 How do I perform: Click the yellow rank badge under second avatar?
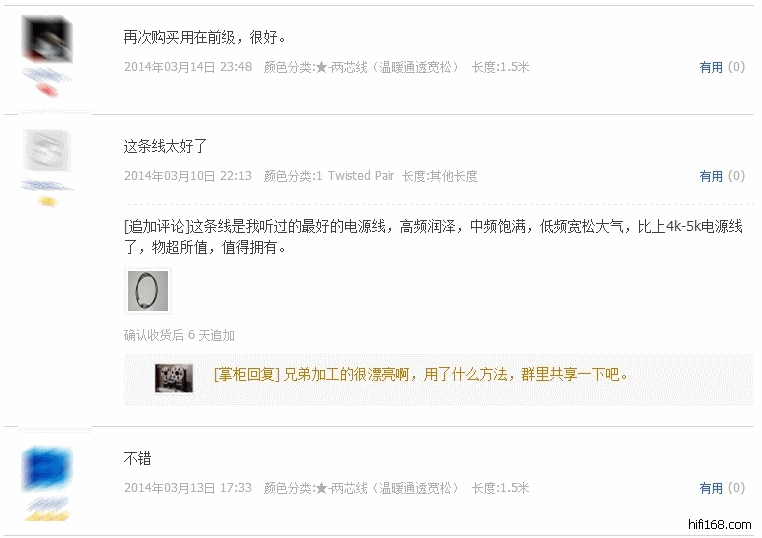[47, 201]
